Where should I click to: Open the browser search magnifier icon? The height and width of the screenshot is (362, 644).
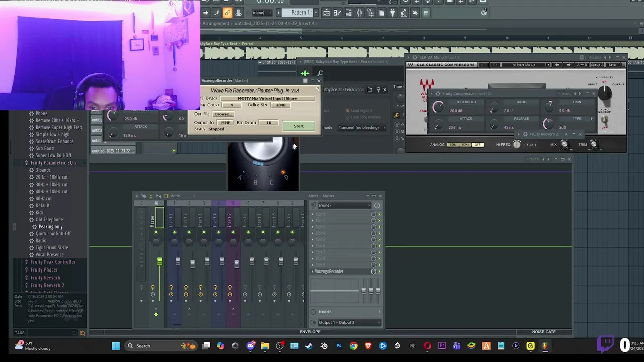83,333
